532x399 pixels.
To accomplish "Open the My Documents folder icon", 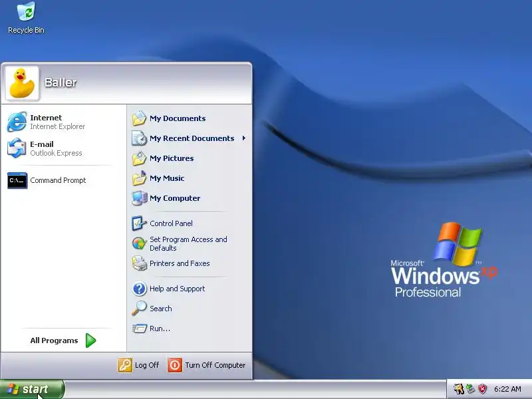I will [139, 118].
